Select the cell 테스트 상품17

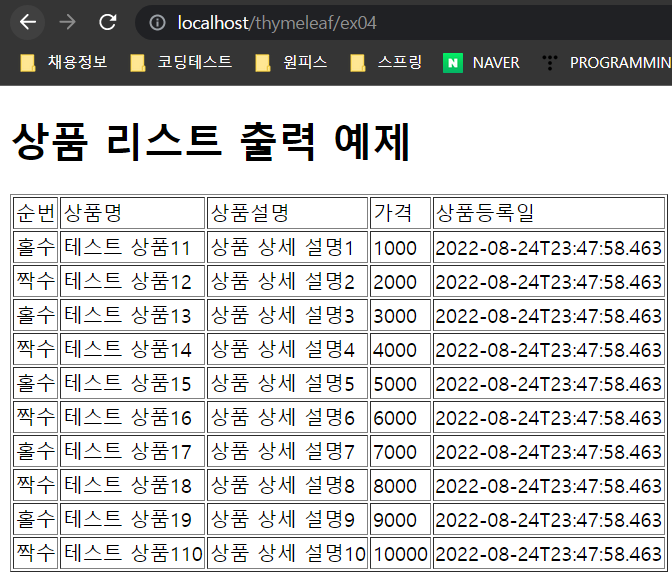(x=132, y=451)
